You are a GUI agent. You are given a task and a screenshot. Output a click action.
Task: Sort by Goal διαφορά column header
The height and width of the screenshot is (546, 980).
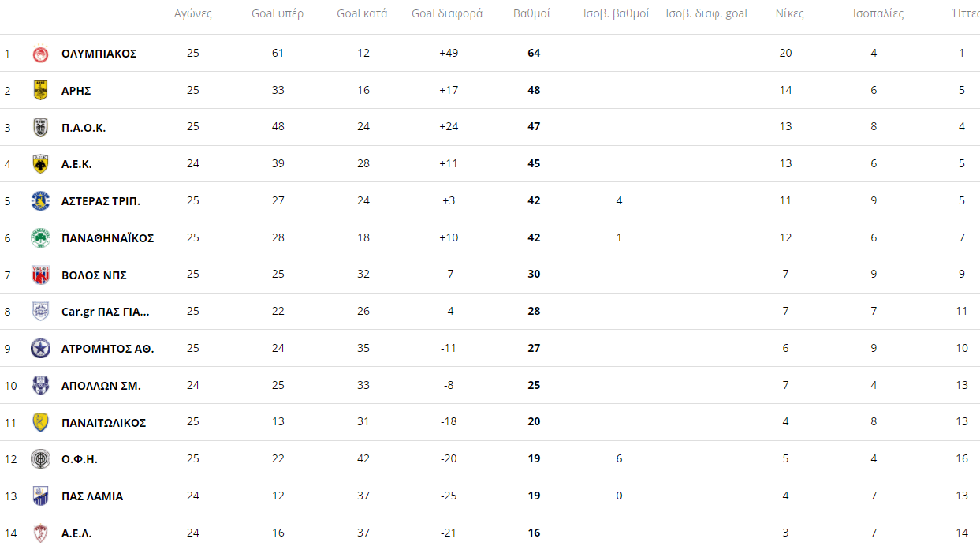[x=447, y=13]
